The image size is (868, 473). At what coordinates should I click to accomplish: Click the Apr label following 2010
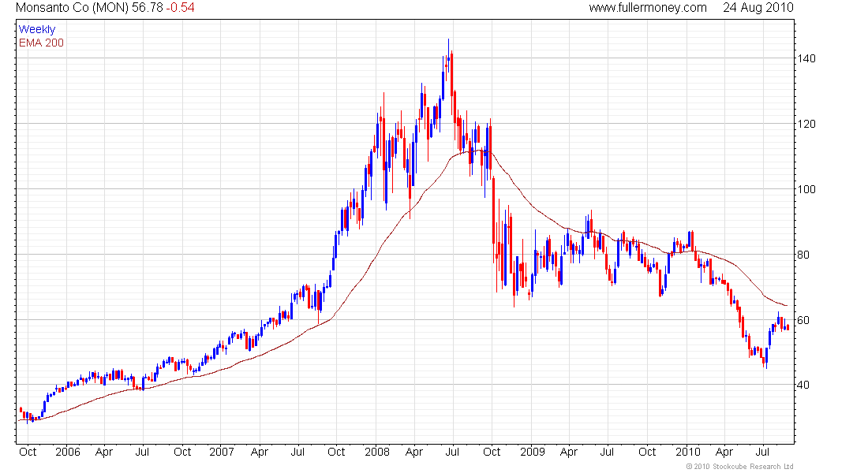tap(724, 452)
